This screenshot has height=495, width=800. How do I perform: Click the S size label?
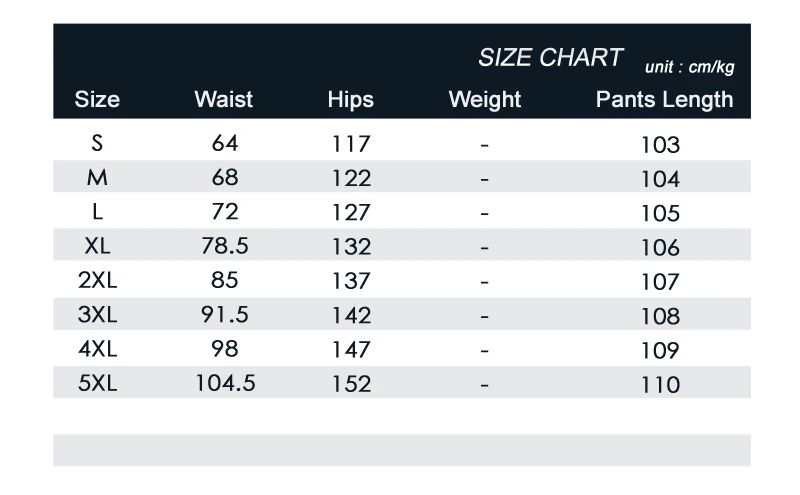tap(97, 143)
